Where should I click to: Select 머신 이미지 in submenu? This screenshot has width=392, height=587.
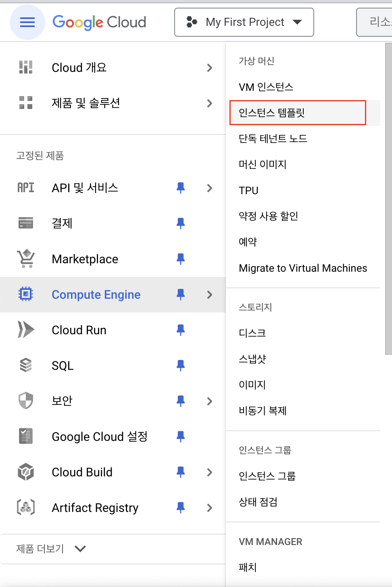coord(263,164)
